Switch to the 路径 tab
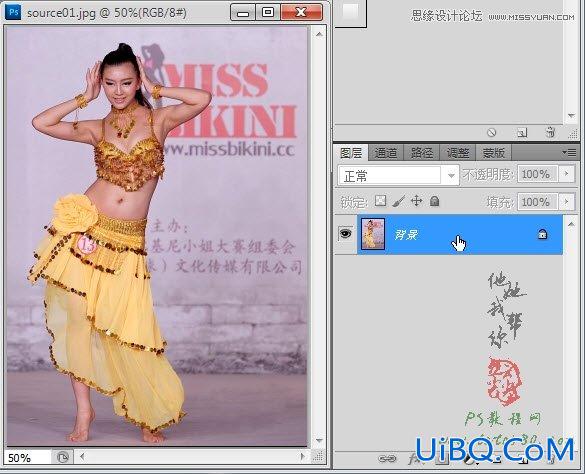 point(422,153)
